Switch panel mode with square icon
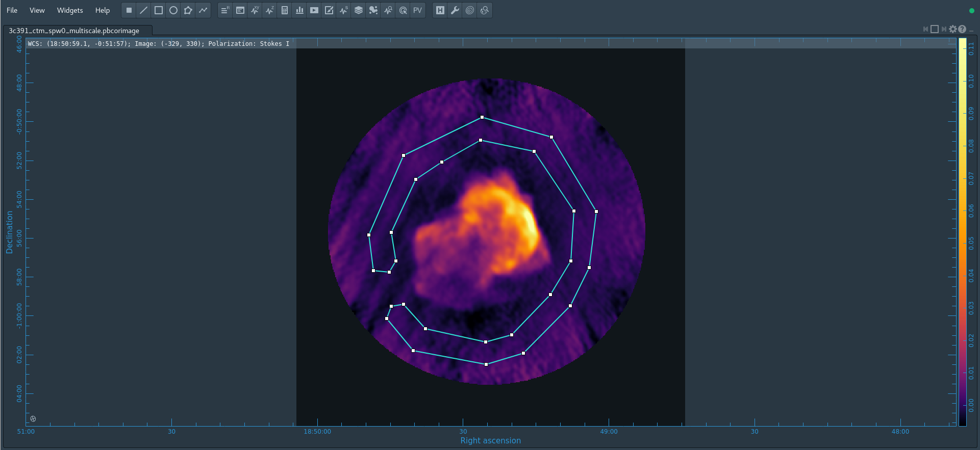Viewport: 980px width, 450px height. (x=935, y=29)
